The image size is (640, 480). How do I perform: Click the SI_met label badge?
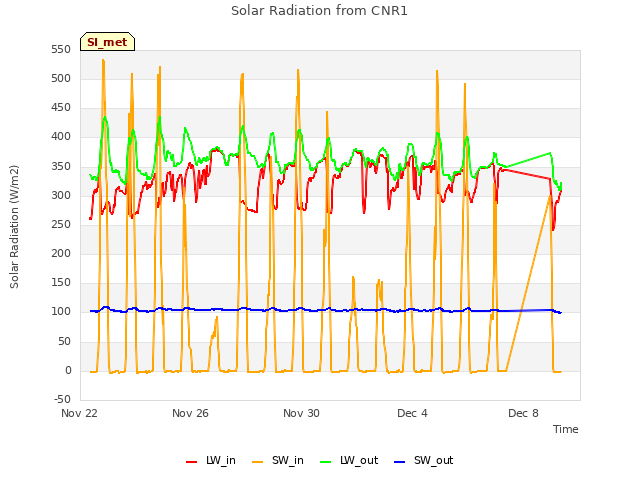(107, 42)
